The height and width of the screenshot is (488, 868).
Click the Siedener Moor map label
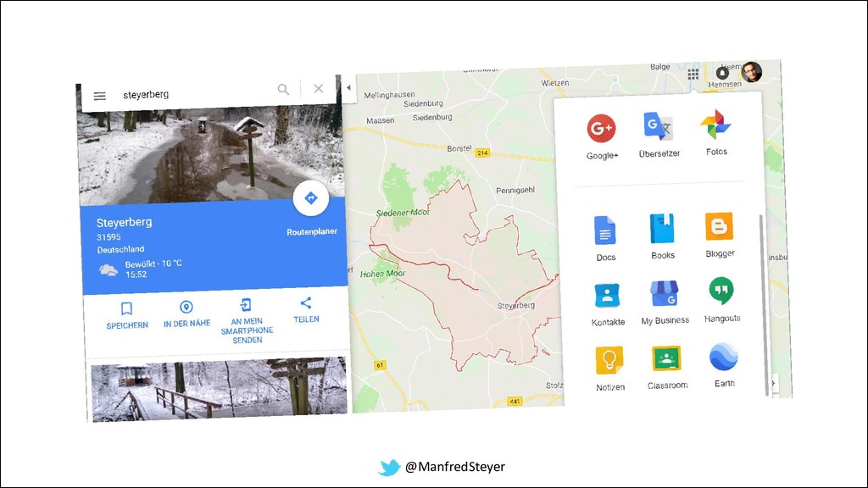[x=403, y=213]
